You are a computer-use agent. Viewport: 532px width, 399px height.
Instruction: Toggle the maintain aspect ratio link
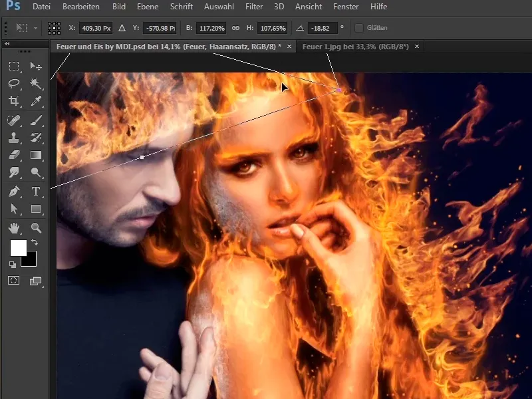235,28
